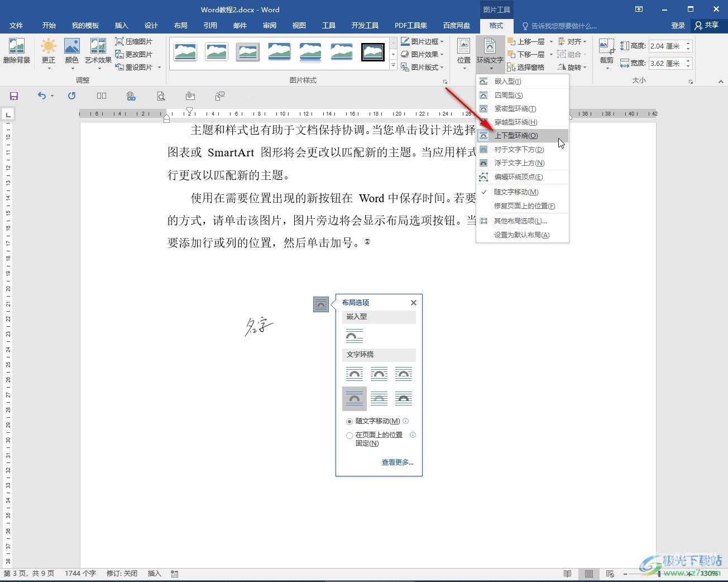Choose 上下型环绕(O) wrapping option
Image resolution: width=728 pixels, height=582 pixels.
(x=523, y=136)
